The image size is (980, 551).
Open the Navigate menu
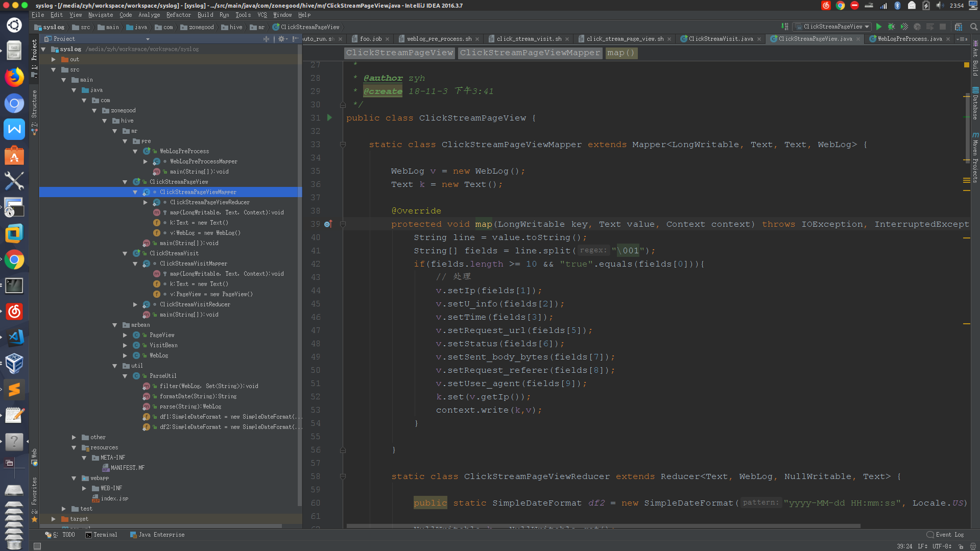(x=101, y=15)
